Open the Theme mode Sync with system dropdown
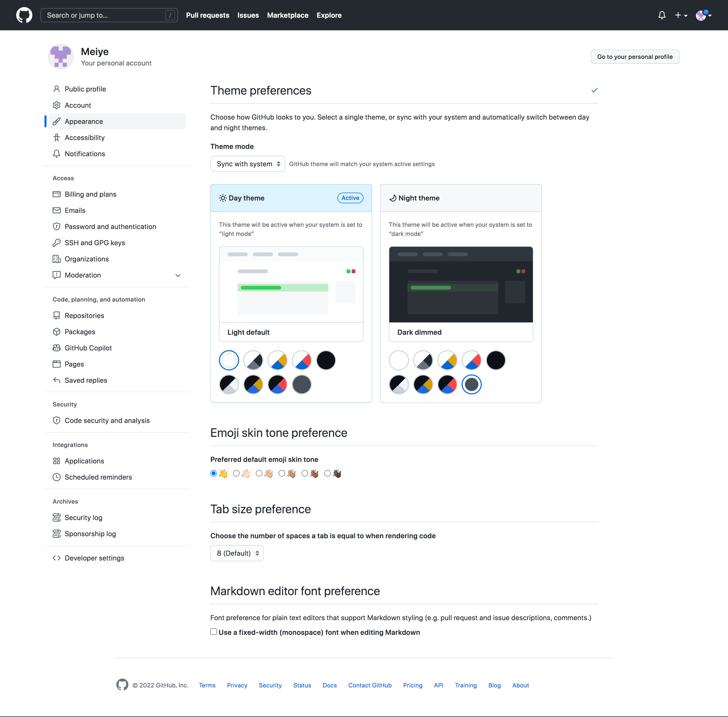This screenshot has width=728, height=717. (x=248, y=164)
